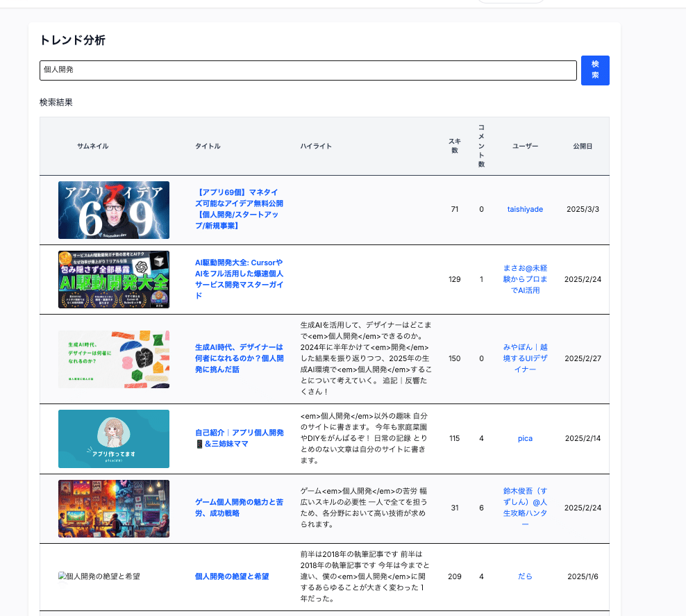
Task: Visit pica's user profile link
Action: tap(525, 438)
